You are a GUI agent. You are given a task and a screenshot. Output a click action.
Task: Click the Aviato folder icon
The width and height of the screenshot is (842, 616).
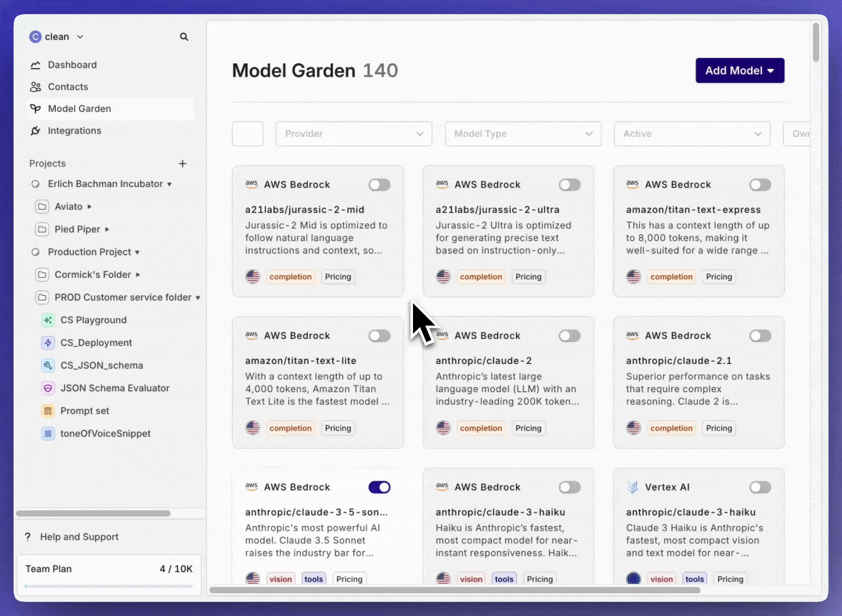click(42, 206)
